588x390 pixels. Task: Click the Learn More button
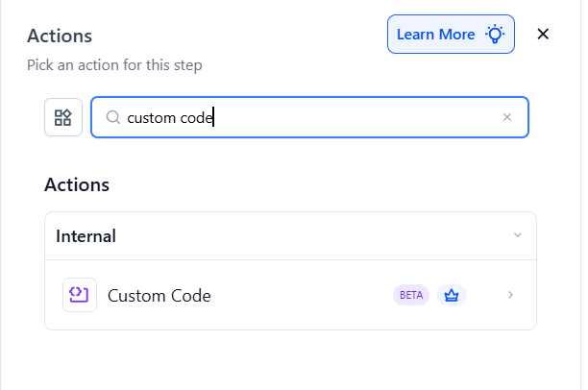coord(436,35)
